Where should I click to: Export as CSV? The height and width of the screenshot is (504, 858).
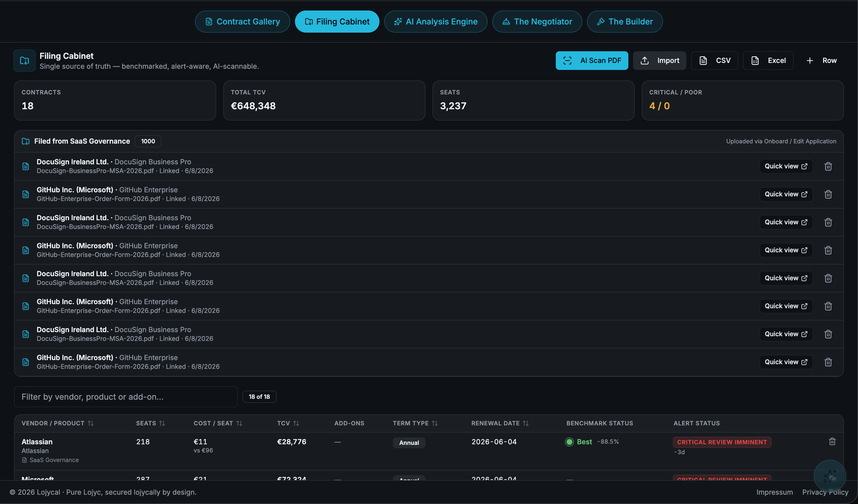[x=714, y=61]
